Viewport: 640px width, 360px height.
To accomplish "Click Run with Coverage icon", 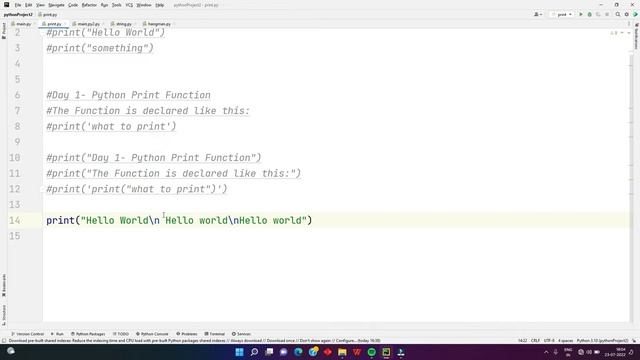I will [598, 14].
